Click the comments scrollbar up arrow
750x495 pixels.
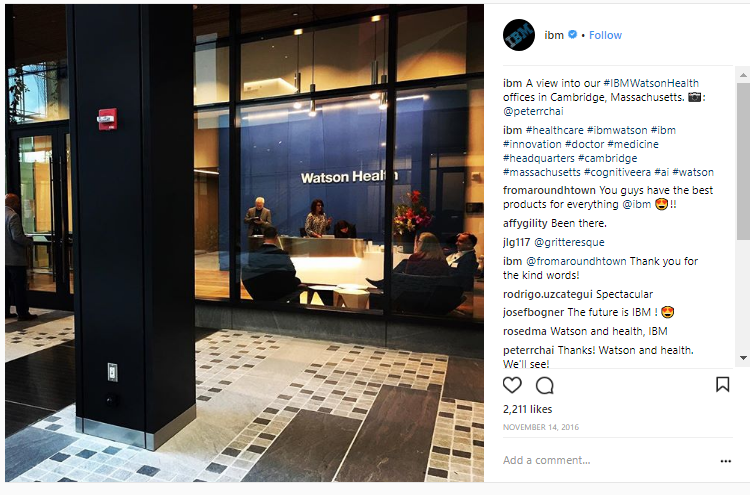point(743,75)
